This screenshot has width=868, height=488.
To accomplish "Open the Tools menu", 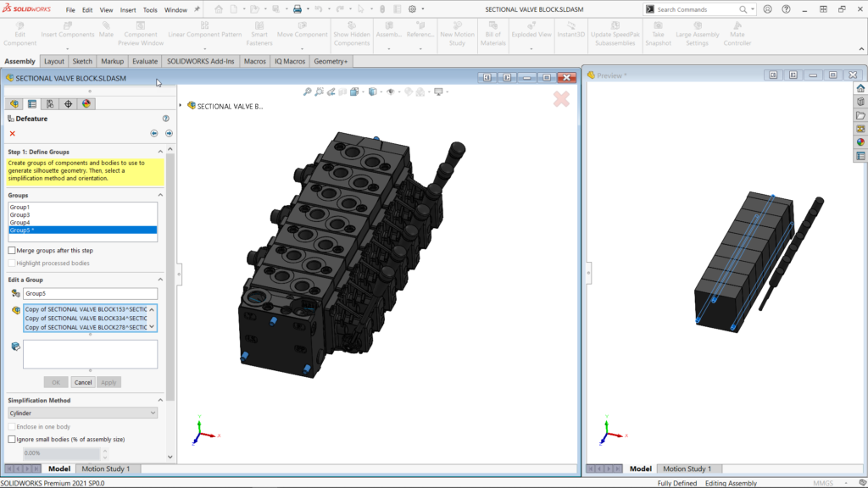I will (150, 10).
